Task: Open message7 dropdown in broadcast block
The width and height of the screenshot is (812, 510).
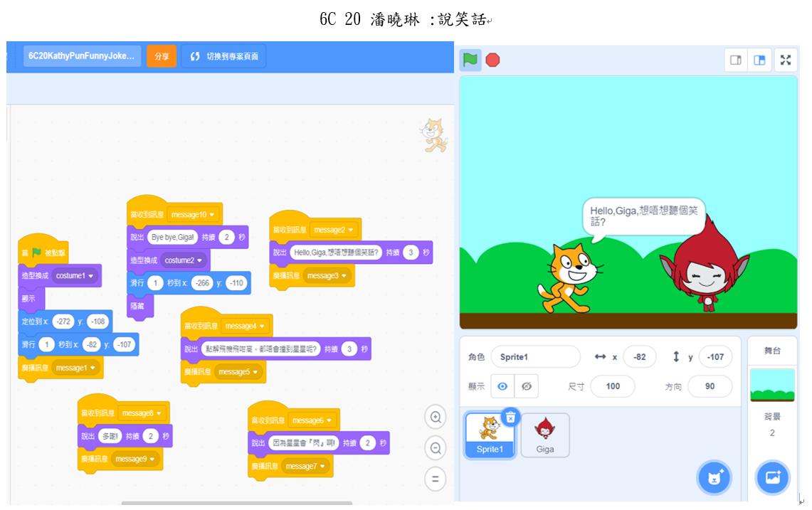Action: (305, 466)
